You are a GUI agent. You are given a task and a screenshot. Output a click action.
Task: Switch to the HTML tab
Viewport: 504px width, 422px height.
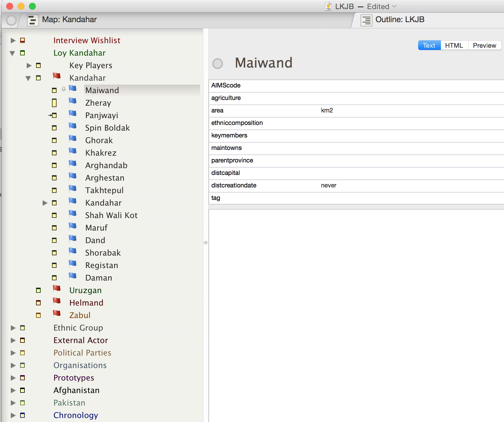[x=454, y=45]
